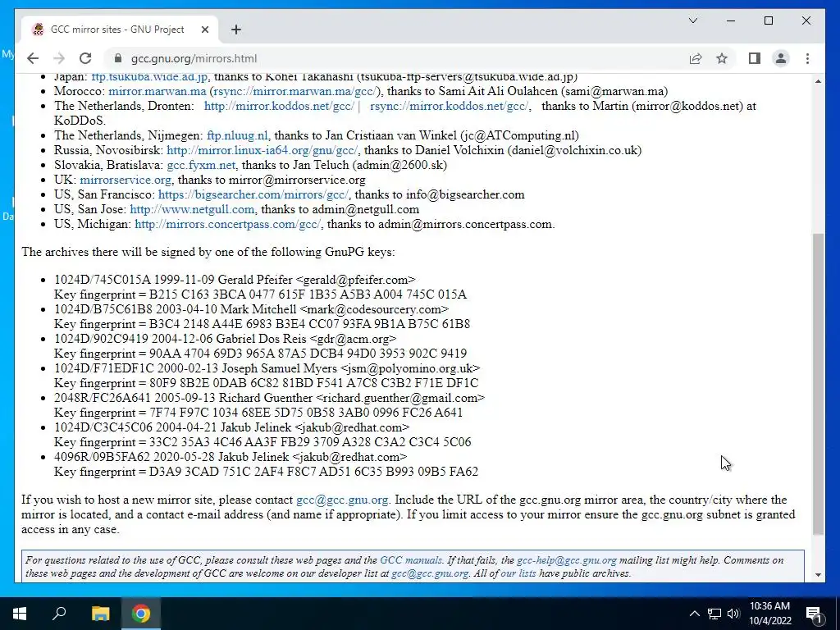This screenshot has width=840, height=630.
Task: Open the mirrorservice.org UK link
Action: [x=126, y=180]
